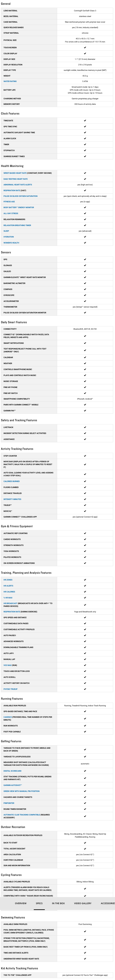Click the Calories Burned link
This screenshot has height=980, width=115.
point(12,481)
